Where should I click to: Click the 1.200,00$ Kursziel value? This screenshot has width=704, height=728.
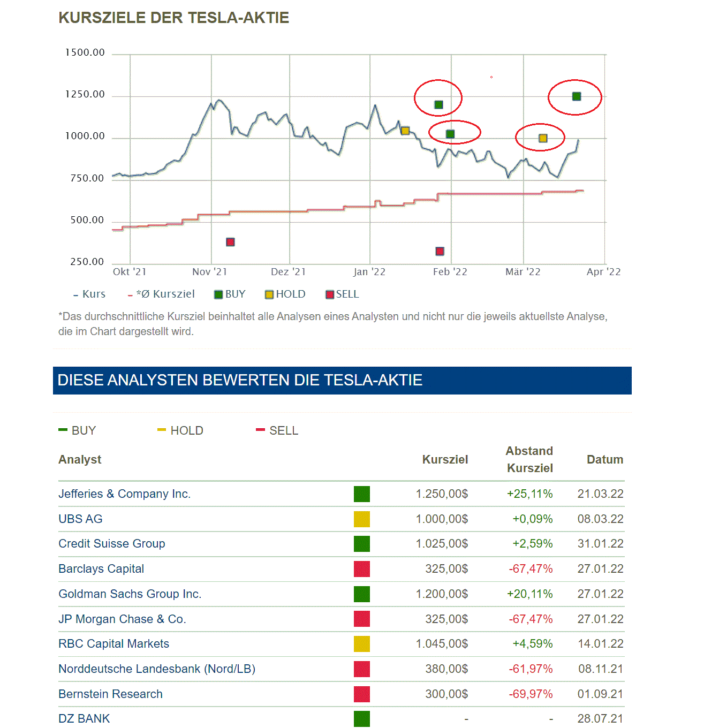[442, 594]
